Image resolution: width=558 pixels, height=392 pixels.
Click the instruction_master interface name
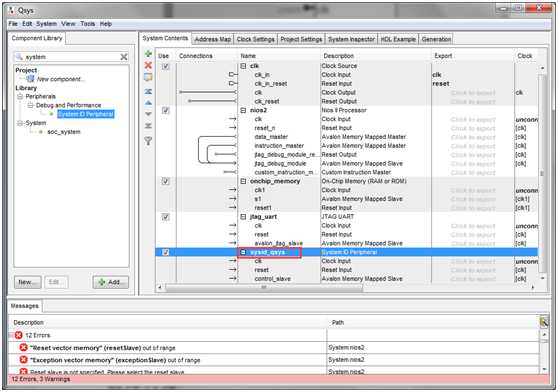[279, 146]
